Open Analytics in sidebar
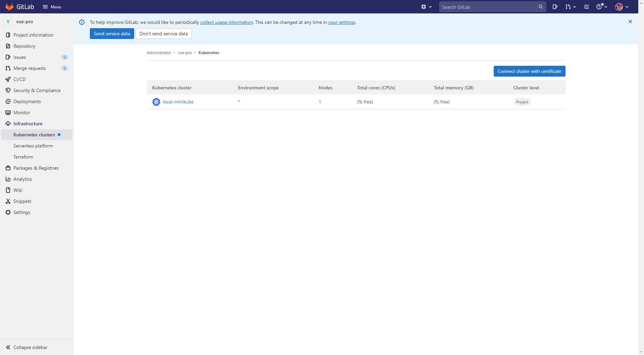The image size is (644, 355). click(x=37, y=179)
